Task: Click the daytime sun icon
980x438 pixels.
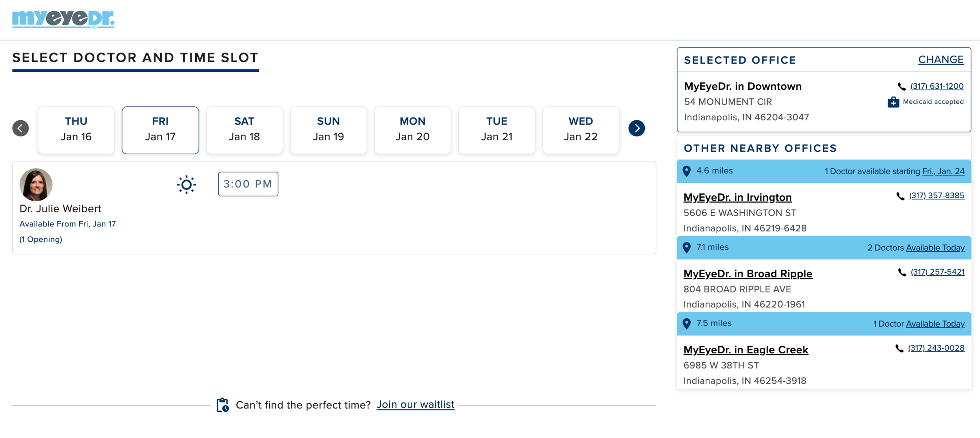Action: (186, 185)
